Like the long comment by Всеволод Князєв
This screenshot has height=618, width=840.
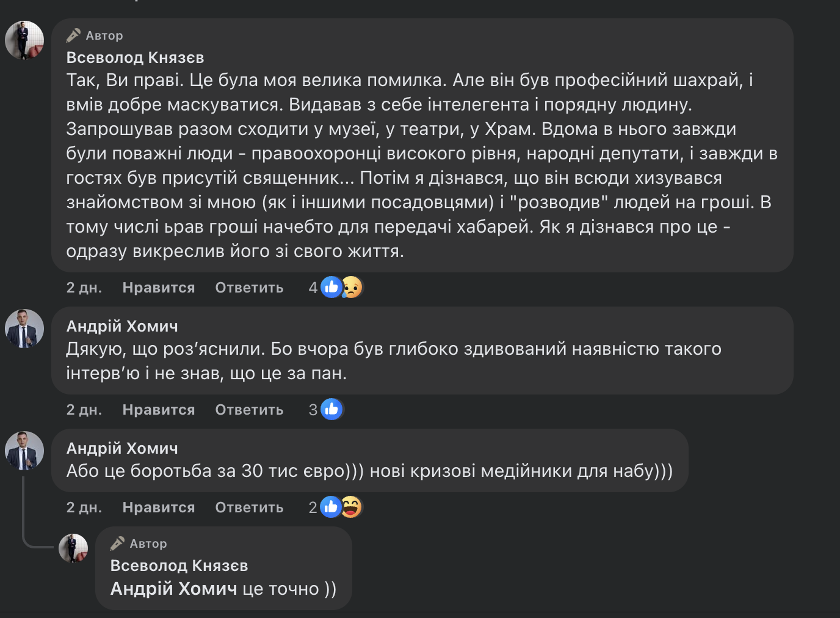tap(158, 288)
